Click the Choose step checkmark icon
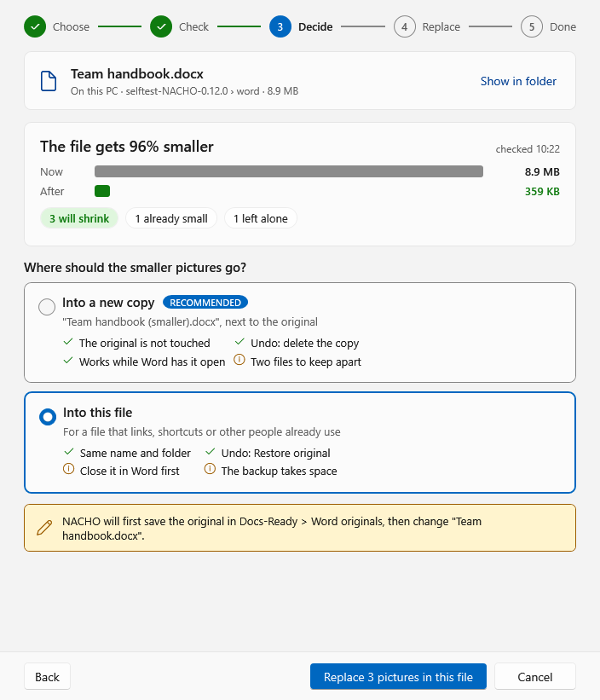 coord(35,26)
